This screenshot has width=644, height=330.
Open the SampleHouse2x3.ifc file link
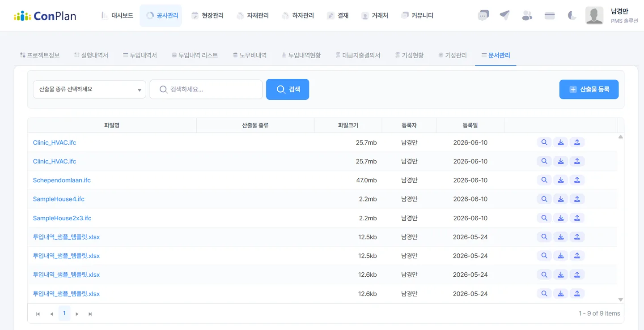pyautogui.click(x=62, y=218)
